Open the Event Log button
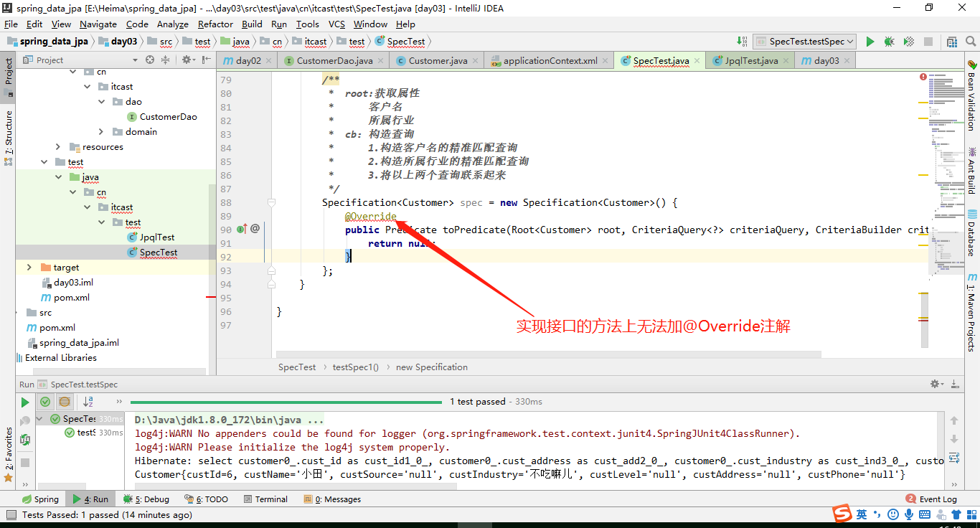The width and height of the screenshot is (980, 528). (931, 499)
